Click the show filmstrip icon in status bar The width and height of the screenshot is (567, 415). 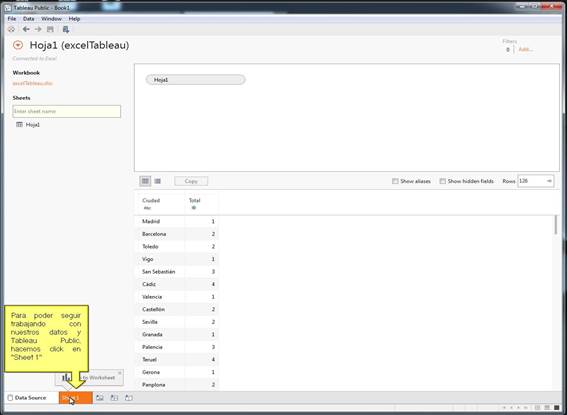click(x=537, y=408)
